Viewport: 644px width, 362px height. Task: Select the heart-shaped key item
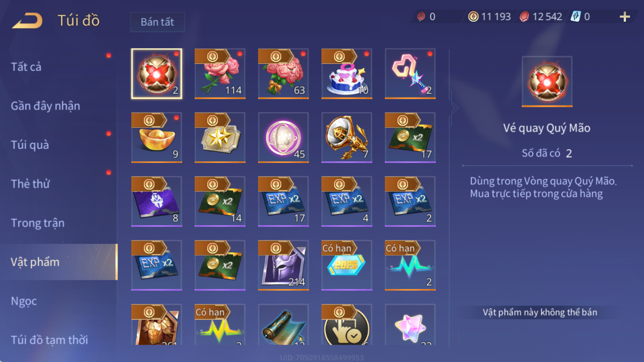point(410,74)
